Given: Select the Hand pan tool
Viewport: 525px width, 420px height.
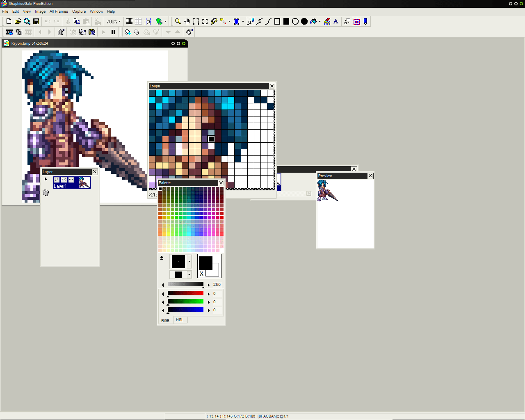Looking at the screenshot, I should tap(187, 21).
